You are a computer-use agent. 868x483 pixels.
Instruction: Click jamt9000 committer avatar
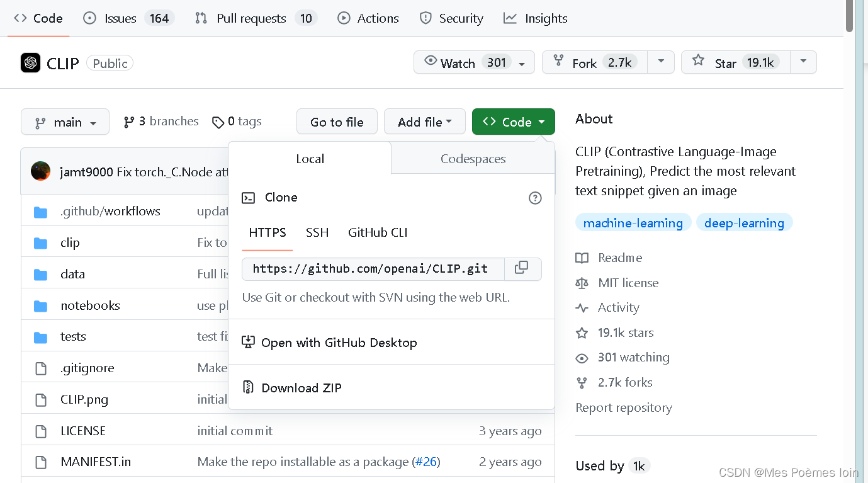coord(40,171)
